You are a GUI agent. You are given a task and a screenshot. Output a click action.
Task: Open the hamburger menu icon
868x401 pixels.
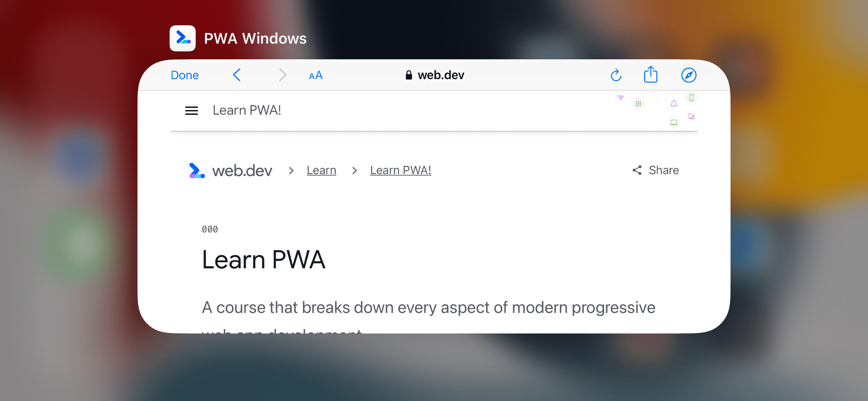[192, 110]
